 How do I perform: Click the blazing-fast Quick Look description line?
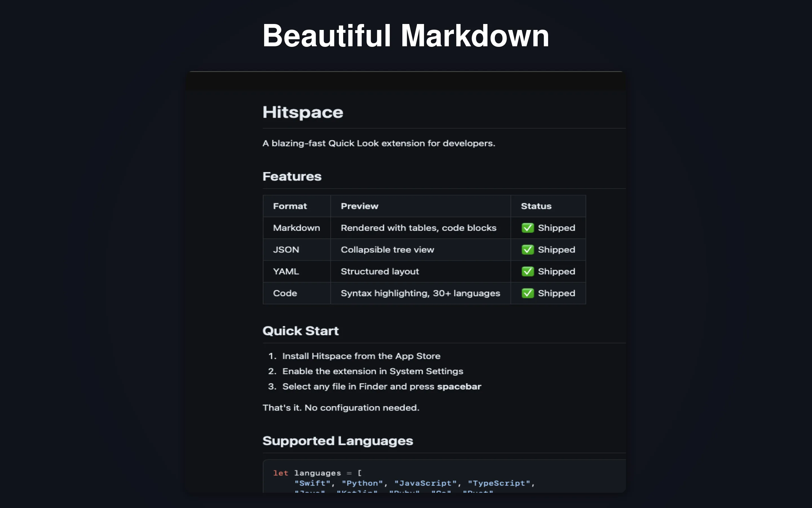(x=378, y=143)
